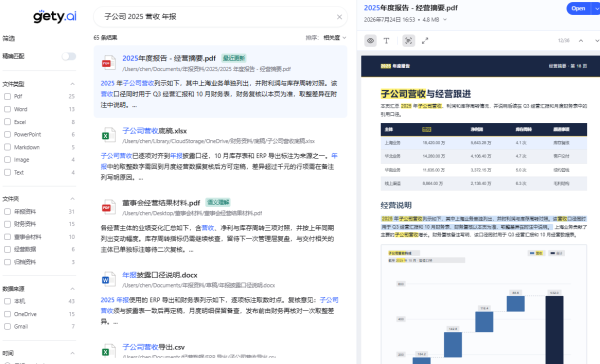Click preview title 2025年度报告 - 经营摘要.pdf
Image resolution: width=600 pixels, height=364 pixels.
tap(411, 8)
